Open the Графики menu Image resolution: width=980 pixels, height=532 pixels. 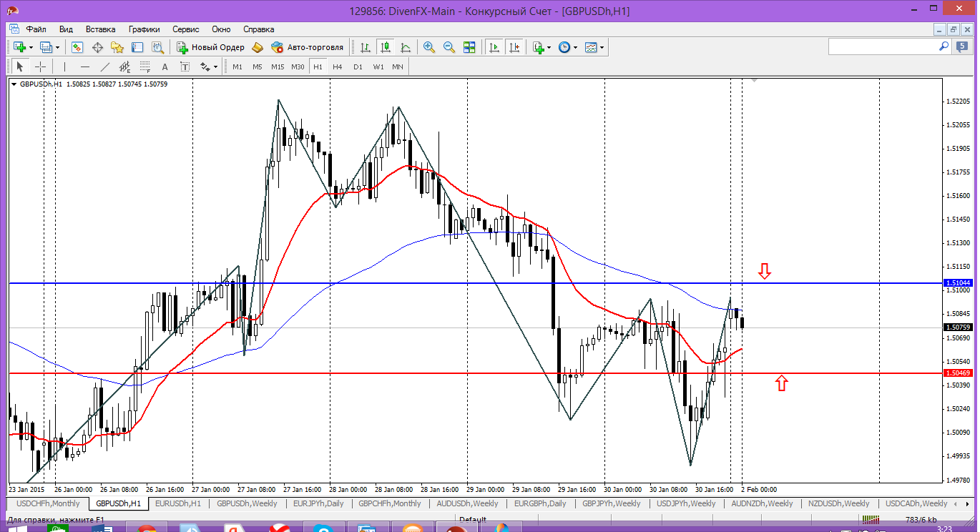coord(144,29)
